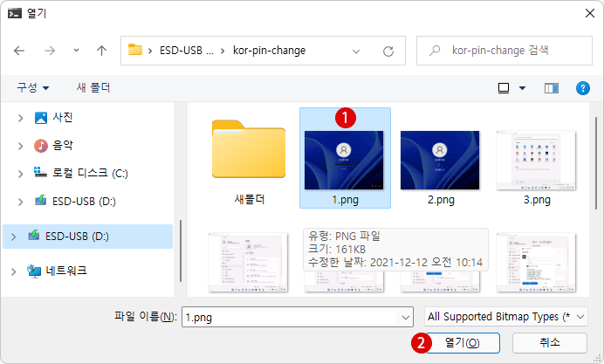Image resolution: width=604 pixels, height=364 pixels.
Task: Click the kor-pin-change search box
Action: [504, 51]
